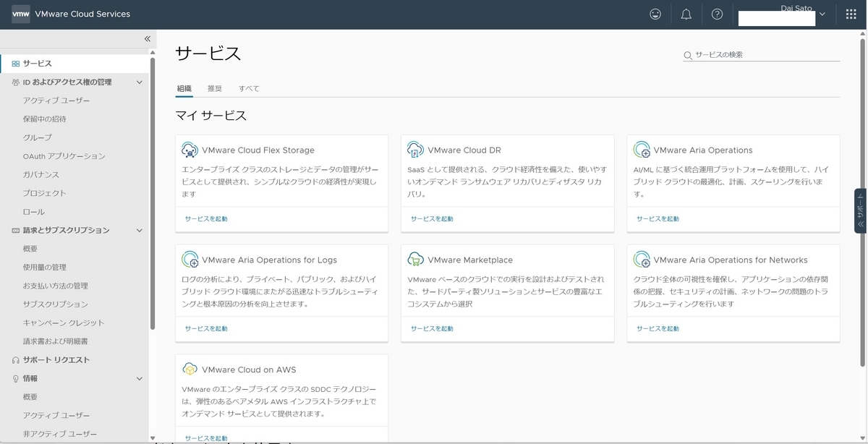
Task: Open 概要 under 請求とサブスクリプション
Action: [x=30, y=249]
